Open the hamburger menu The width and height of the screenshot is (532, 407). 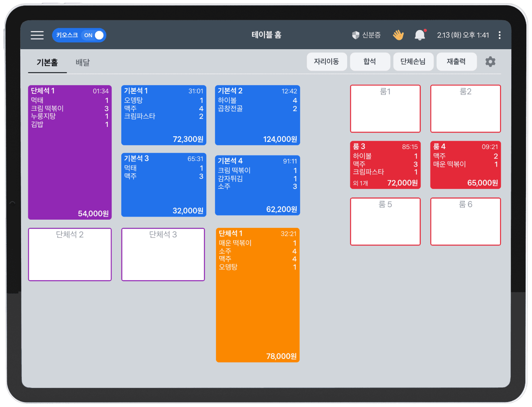point(37,35)
